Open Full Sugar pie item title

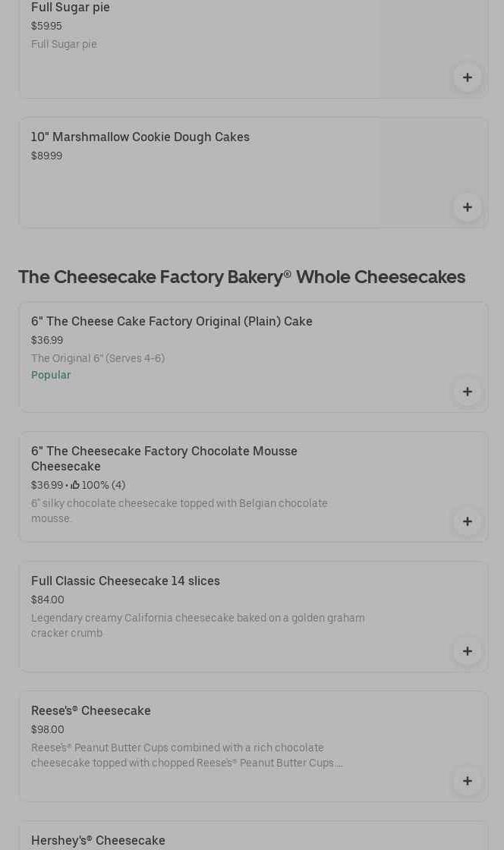(x=71, y=8)
